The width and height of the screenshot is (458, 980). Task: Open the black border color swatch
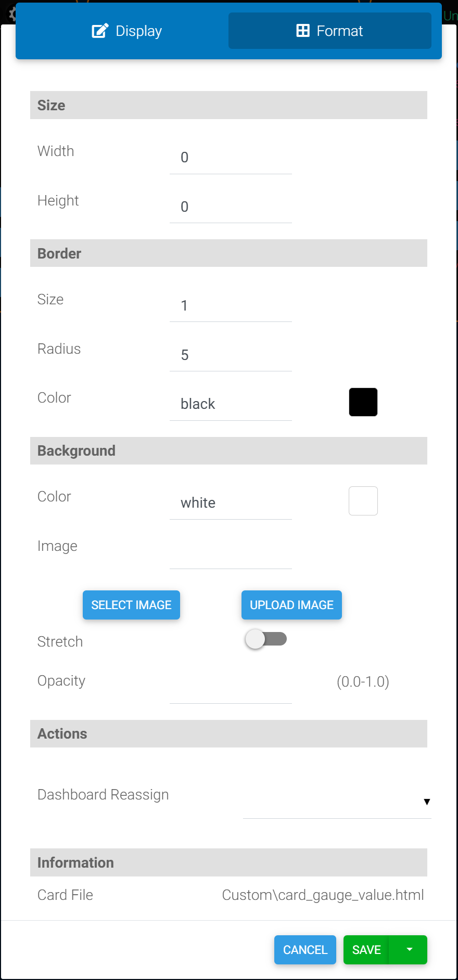[363, 402]
